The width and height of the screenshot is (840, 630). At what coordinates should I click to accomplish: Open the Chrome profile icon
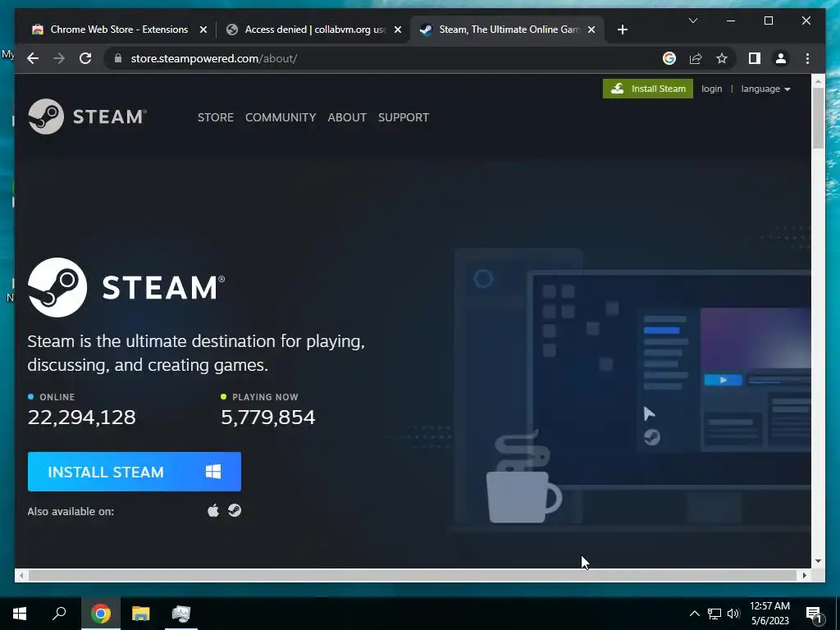click(781, 58)
